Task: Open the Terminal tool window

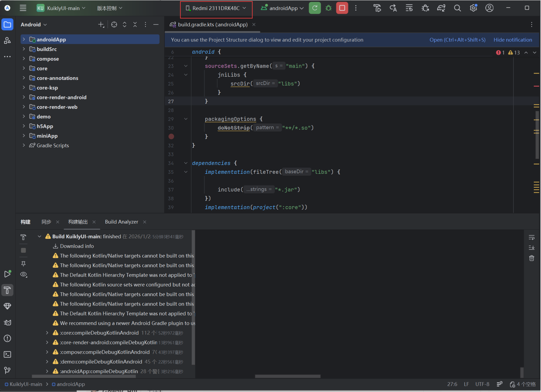Action: click(7, 355)
